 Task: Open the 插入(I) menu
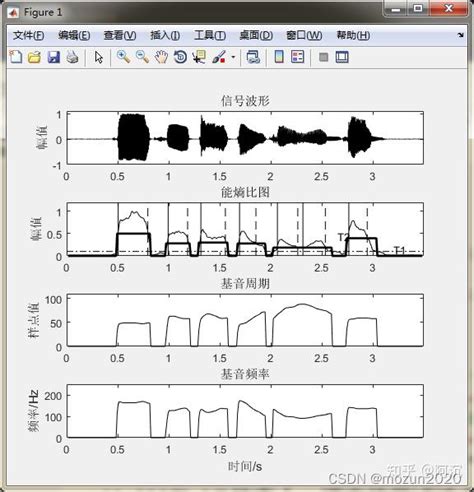165,35
